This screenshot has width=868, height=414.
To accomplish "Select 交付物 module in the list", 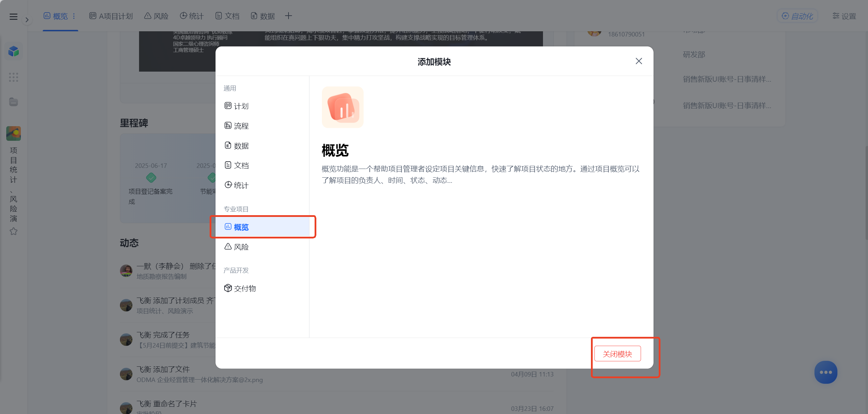I will 262,288.
